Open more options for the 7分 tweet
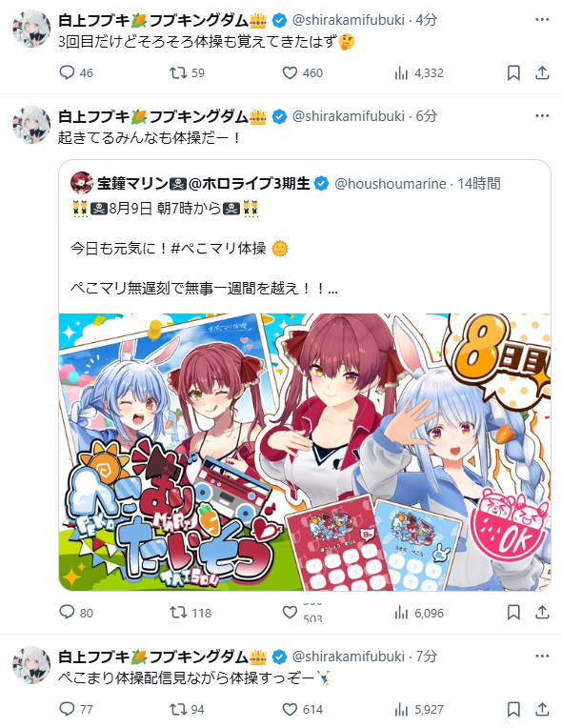This screenshot has width=562, height=728. point(542,656)
